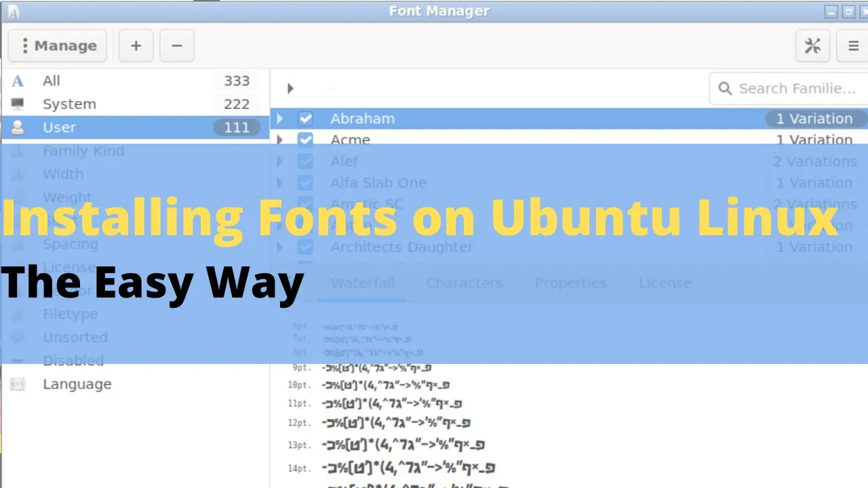The image size is (868, 488).
Task: Select the Alef font name
Action: tap(344, 161)
